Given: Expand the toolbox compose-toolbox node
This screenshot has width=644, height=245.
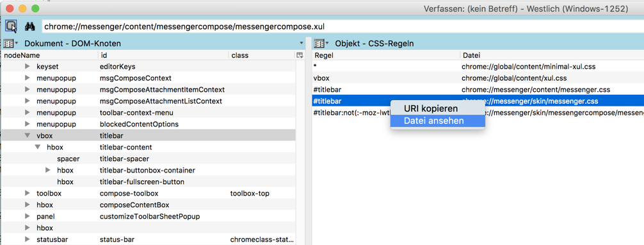Looking at the screenshot, I should coord(28,193).
